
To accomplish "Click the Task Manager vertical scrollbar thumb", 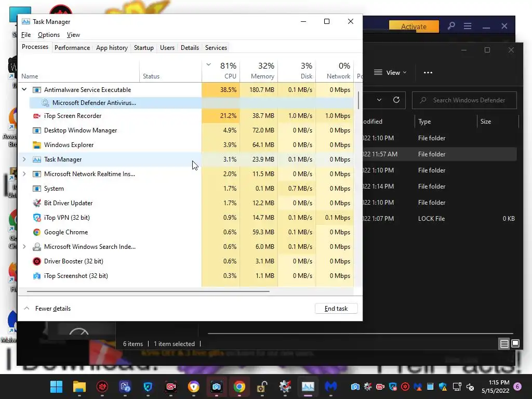I will coord(358,101).
